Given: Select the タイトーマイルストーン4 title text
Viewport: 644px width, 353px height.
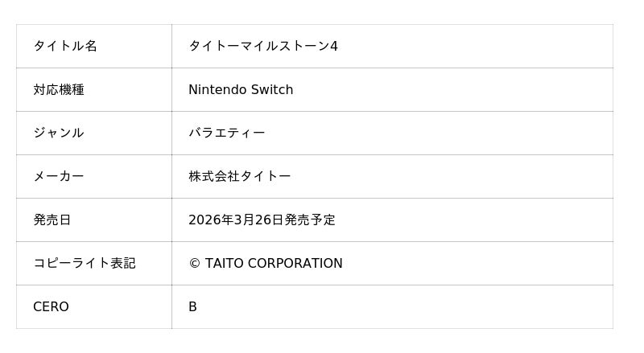Looking at the screenshot, I should coord(262,47).
